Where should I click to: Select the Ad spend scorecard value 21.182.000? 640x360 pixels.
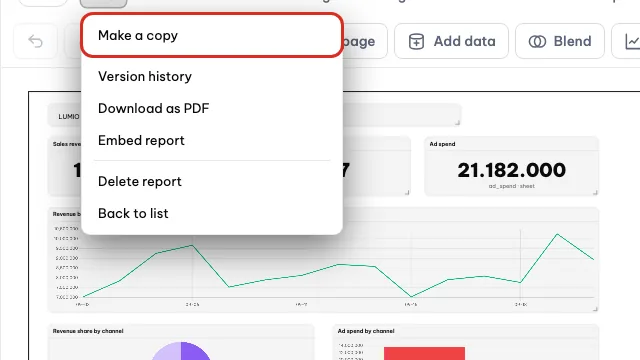tap(511, 170)
